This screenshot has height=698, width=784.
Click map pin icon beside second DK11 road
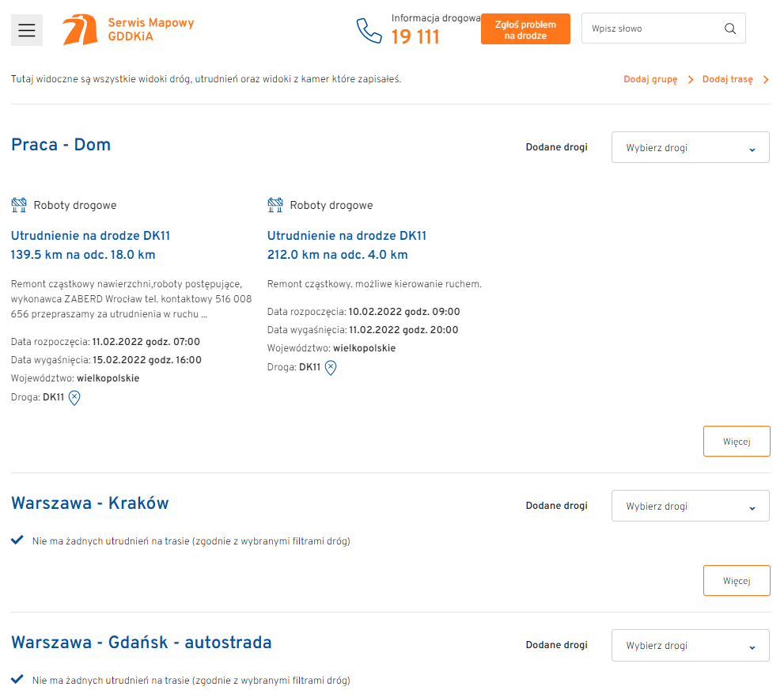pyautogui.click(x=331, y=367)
